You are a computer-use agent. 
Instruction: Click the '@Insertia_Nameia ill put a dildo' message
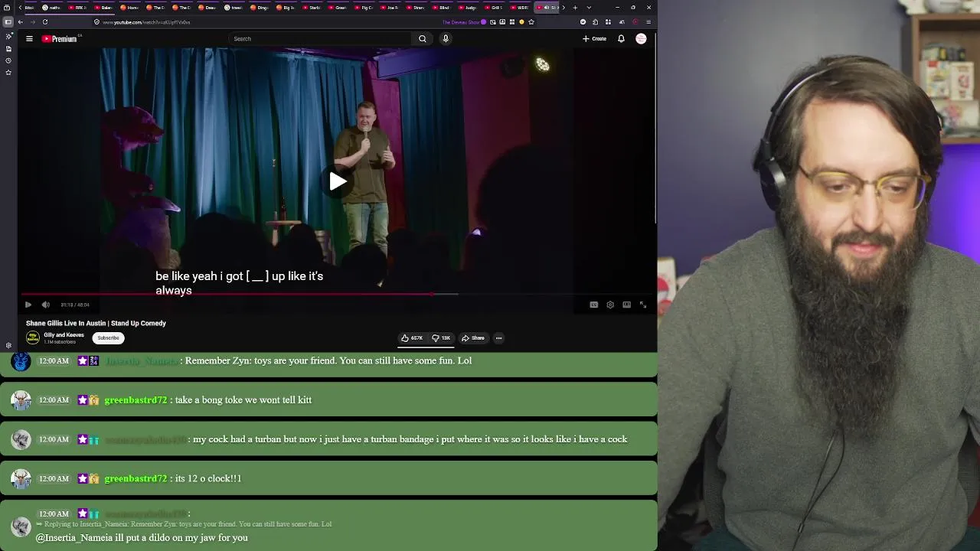[x=142, y=538]
